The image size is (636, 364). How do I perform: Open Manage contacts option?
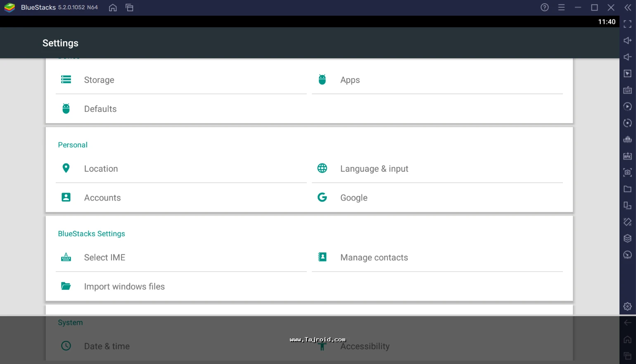click(374, 258)
